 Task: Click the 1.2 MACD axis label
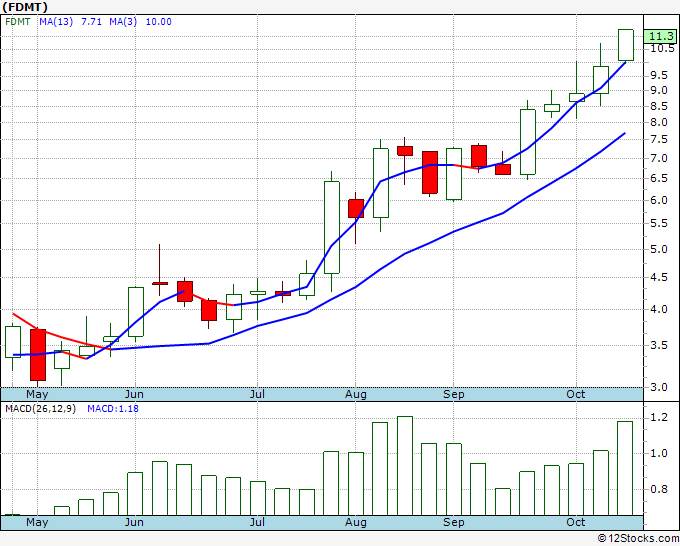pyautogui.click(x=659, y=418)
